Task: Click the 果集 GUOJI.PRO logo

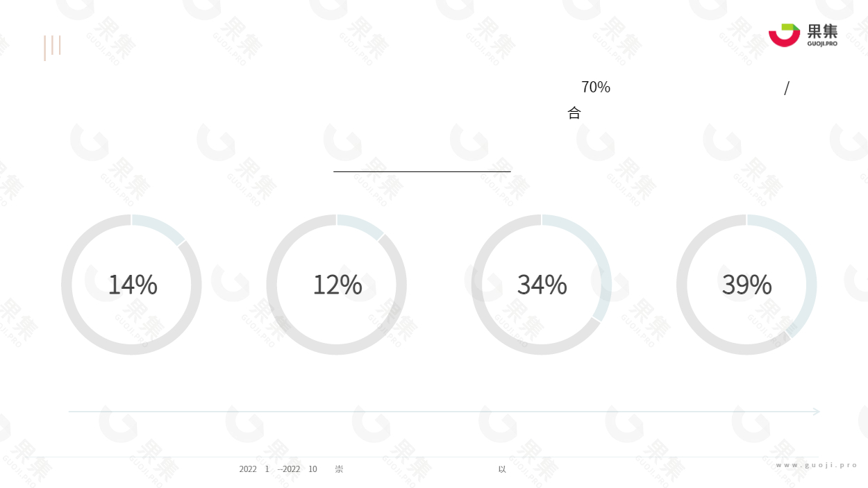Action: (x=803, y=35)
